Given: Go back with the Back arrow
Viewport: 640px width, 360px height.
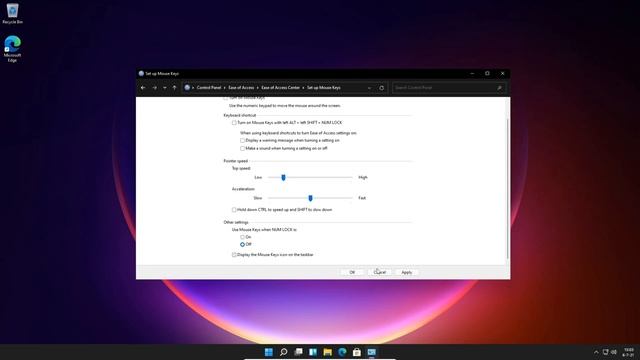Looking at the screenshot, I should click(x=143, y=88).
